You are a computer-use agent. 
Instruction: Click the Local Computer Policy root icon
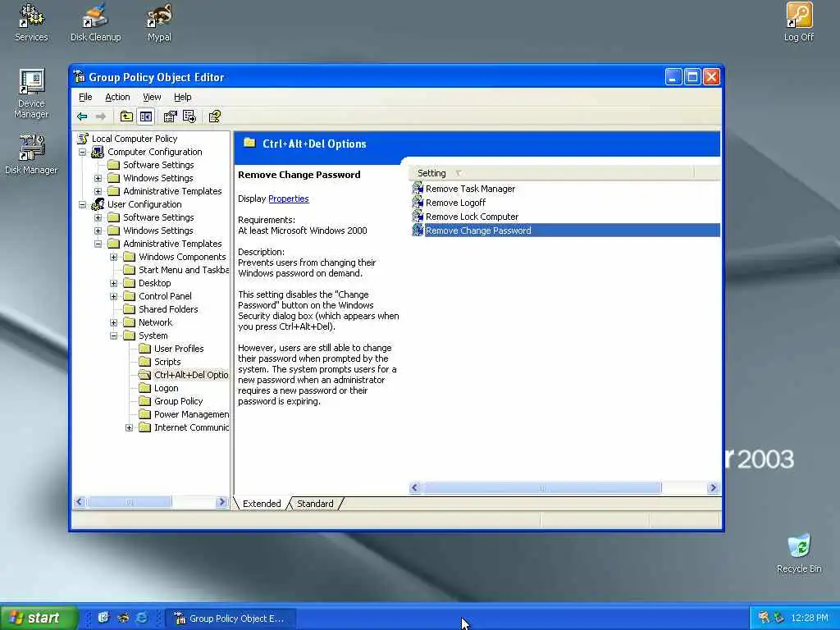(x=83, y=138)
